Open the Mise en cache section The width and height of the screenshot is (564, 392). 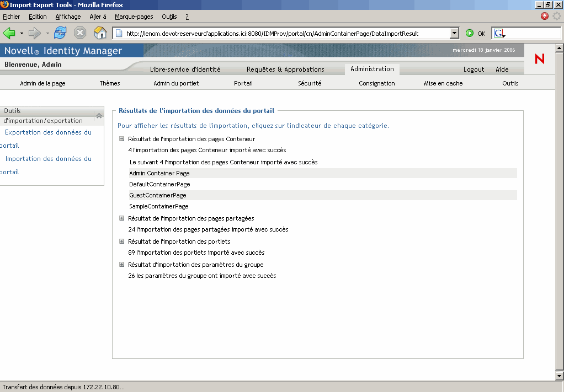pyautogui.click(x=443, y=83)
